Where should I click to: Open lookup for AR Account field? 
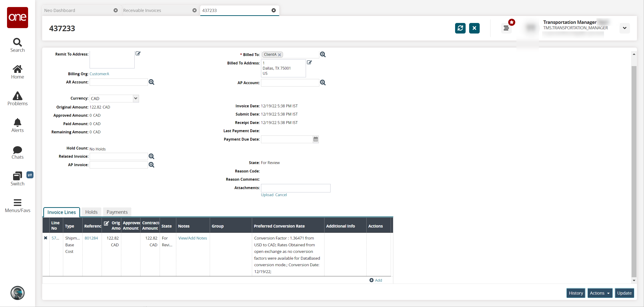pyautogui.click(x=151, y=82)
